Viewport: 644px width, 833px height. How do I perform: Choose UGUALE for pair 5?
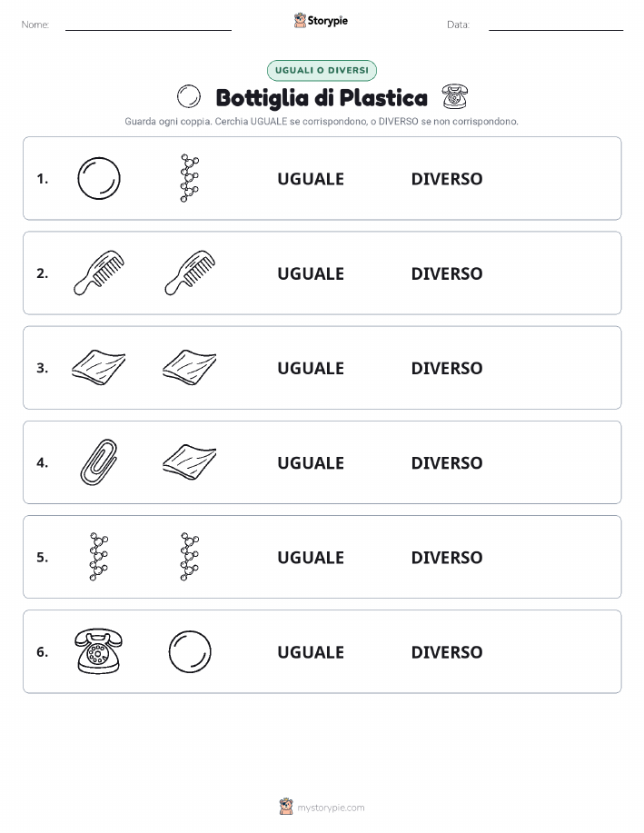click(311, 557)
